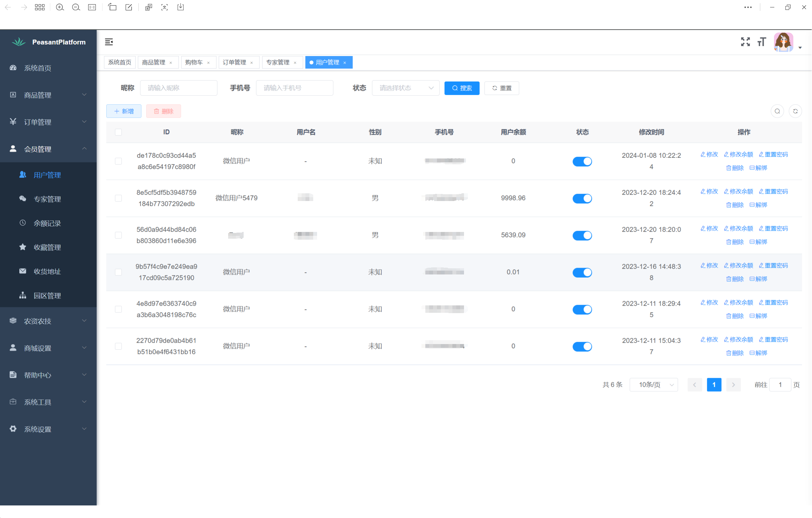
Task: Click in the 昵称 input field
Action: (179, 88)
